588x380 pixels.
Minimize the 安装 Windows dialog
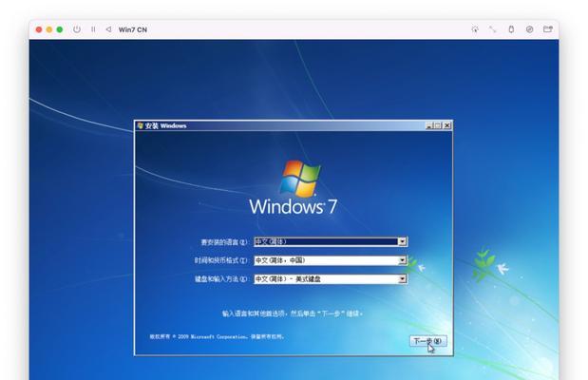click(429, 125)
